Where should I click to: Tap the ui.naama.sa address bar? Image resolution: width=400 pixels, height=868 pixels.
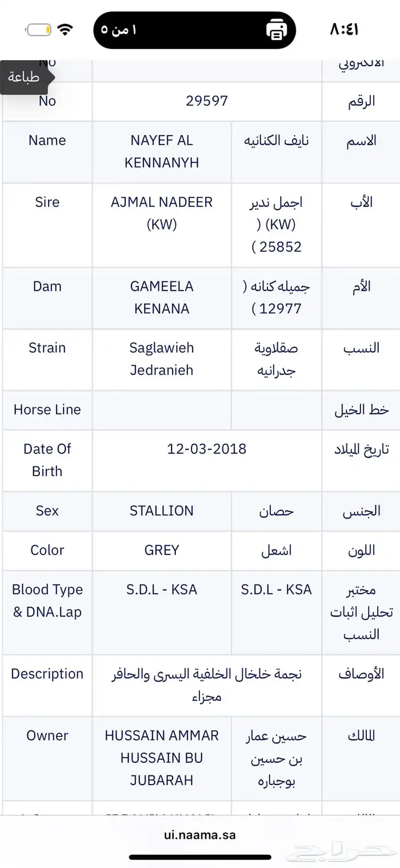200,834
